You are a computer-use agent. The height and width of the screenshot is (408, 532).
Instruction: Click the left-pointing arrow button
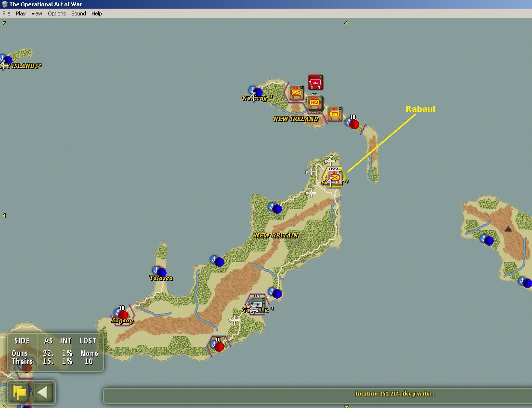click(x=43, y=393)
